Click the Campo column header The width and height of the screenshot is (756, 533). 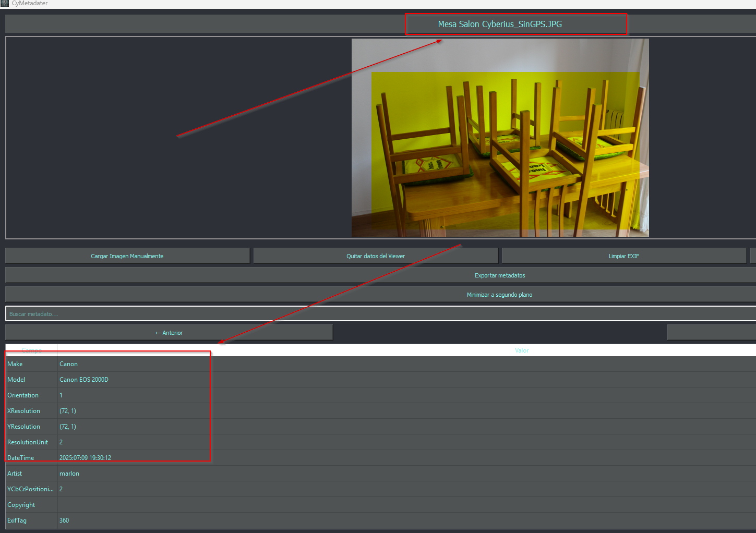[32, 350]
